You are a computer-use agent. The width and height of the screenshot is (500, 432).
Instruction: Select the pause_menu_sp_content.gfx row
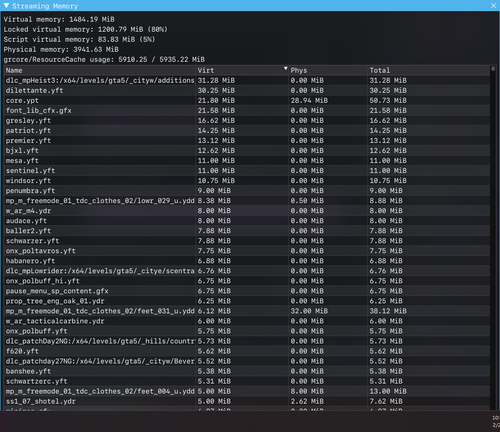point(247,291)
